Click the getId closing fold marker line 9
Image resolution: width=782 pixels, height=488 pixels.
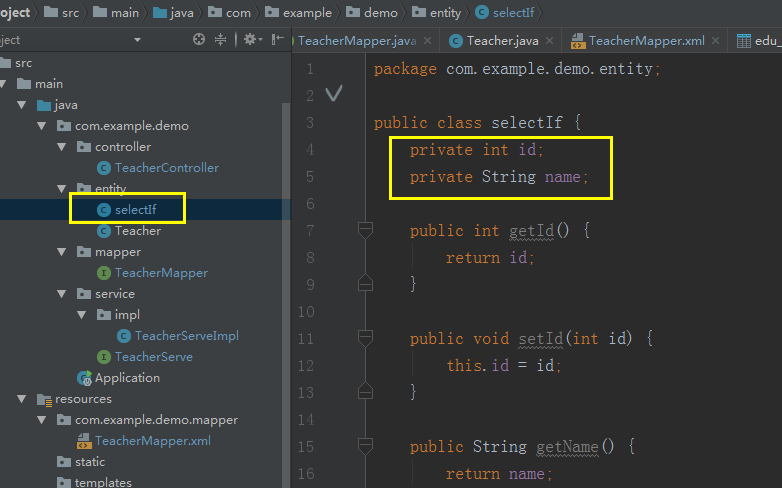365,283
